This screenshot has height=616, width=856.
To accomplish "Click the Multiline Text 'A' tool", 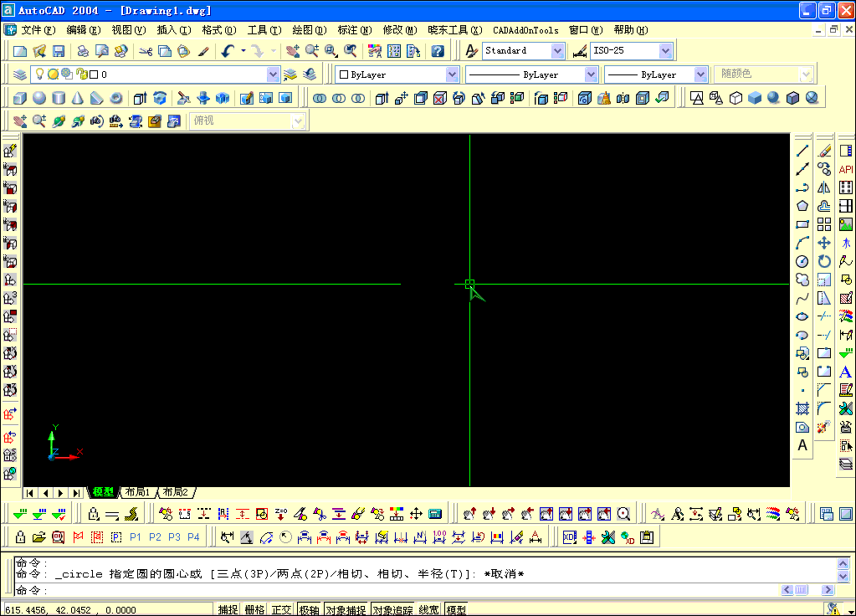I will 802,445.
